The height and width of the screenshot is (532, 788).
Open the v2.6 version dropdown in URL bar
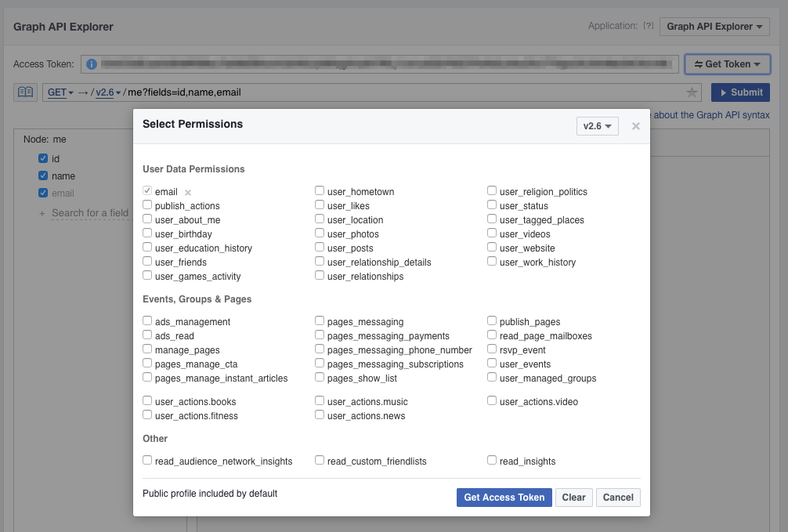[x=108, y=92]
